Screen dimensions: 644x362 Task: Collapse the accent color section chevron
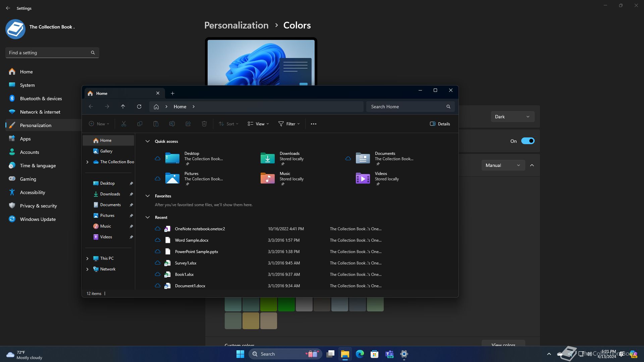(x=532, y=165)
